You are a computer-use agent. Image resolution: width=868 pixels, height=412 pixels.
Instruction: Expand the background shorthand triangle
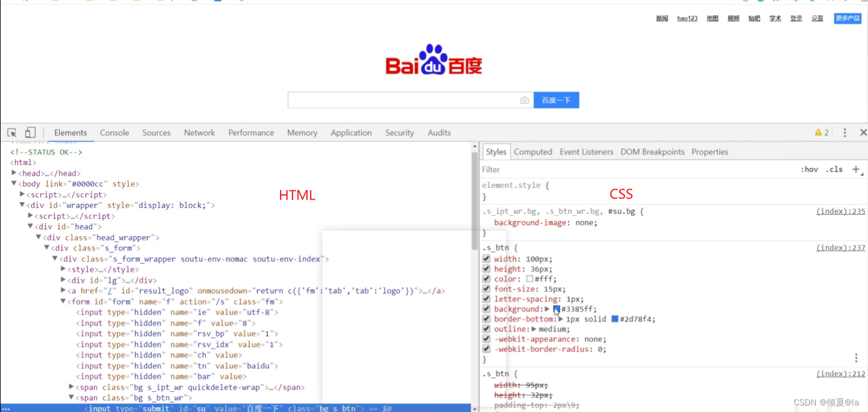point(547,309)
